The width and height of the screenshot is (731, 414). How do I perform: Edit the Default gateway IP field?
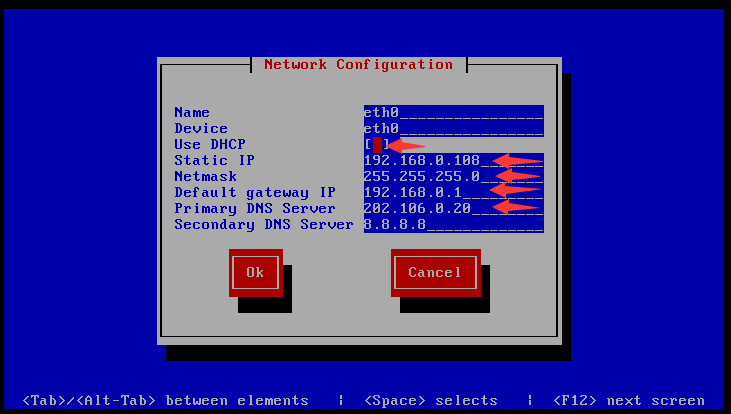click(454, 193)
